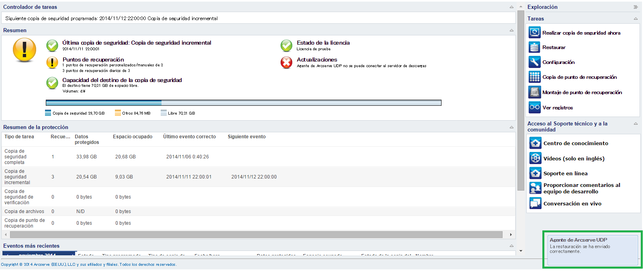Screen dimensions: 644x273
Task: Click the Datos protegidos column header
Action: coord(87,140)
